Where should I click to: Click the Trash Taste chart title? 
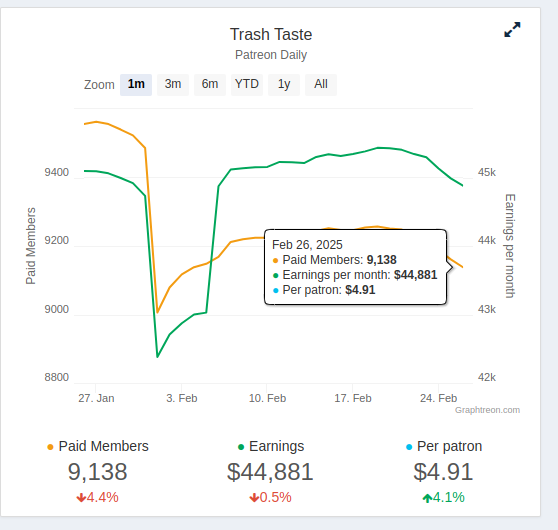coord(271,35)
